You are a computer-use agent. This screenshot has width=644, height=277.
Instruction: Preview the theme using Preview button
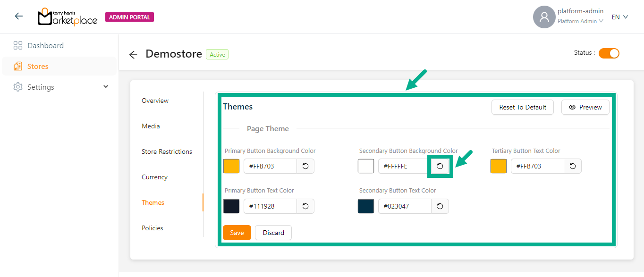[585, 107]
